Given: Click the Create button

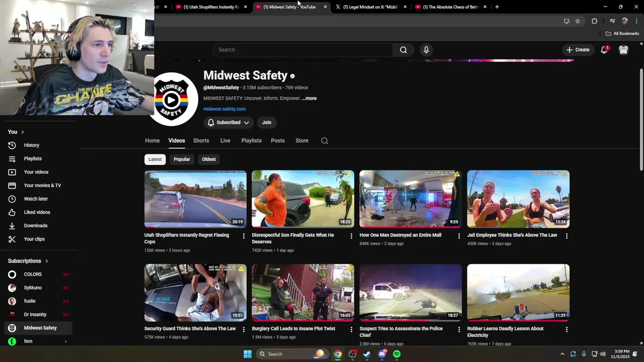Looking at the screenshot, I should (578, 50).
